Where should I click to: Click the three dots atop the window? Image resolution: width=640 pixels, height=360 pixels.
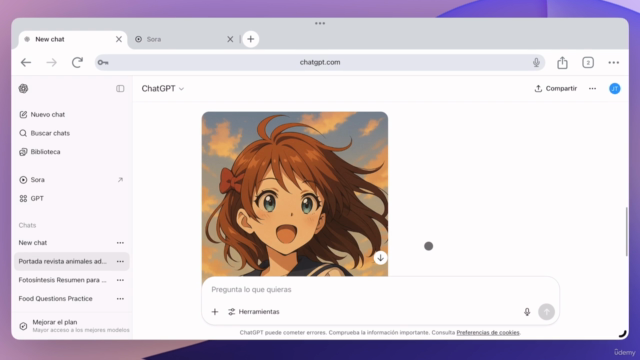pos(320,23)
